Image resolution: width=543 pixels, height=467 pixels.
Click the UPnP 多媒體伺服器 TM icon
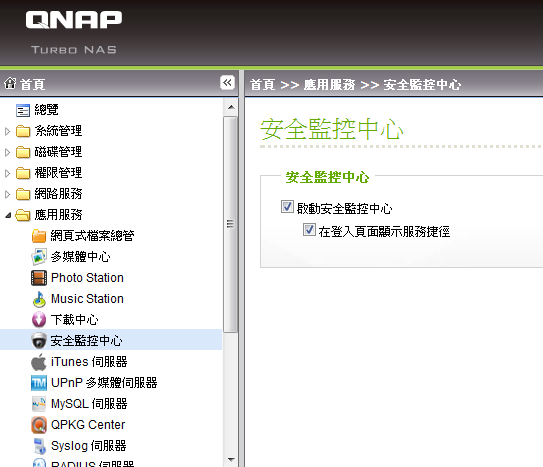coord(39,383)
